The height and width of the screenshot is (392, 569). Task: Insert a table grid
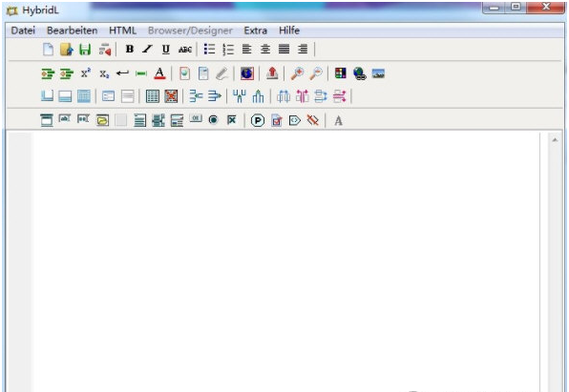153,96
